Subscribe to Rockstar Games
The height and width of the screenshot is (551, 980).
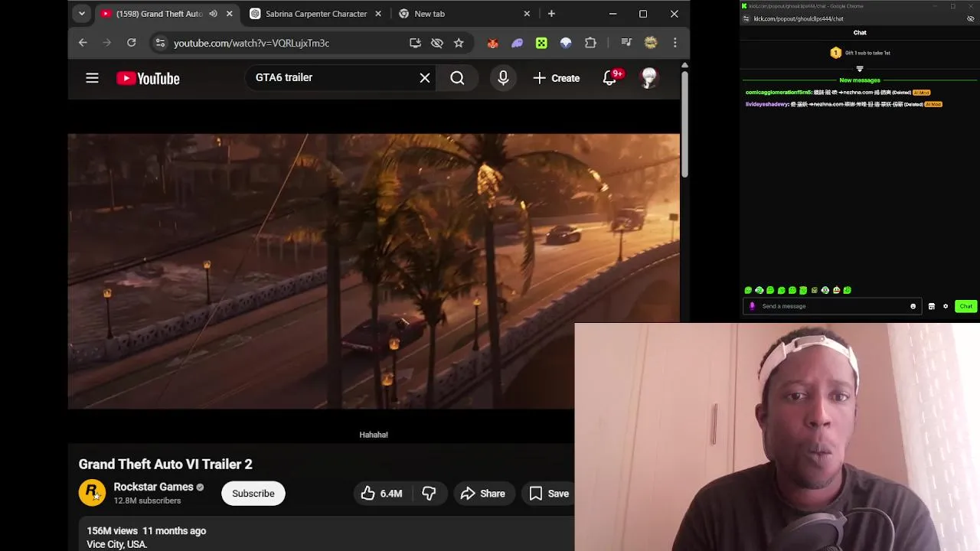click(x=253, y=494)
